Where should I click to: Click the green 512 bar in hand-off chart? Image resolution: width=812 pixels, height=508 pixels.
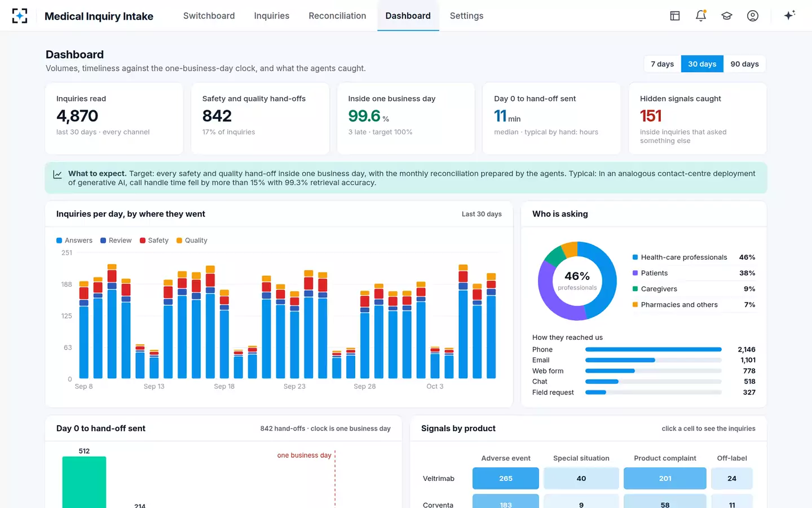click(84, 482)
